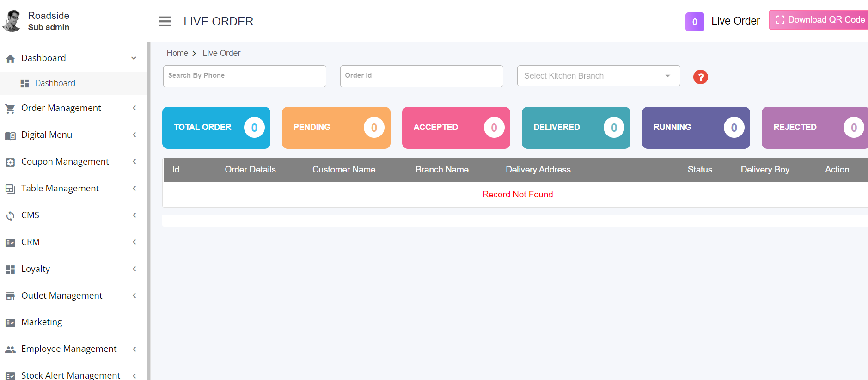Click the Digital Menu book icon
868x380 pixels.
coord(10,135)
